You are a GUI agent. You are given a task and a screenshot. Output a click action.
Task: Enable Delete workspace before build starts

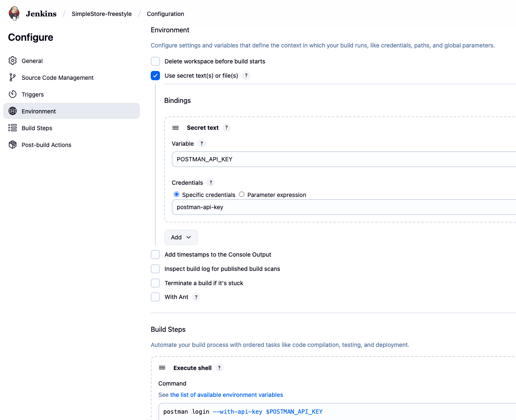pyautogui.click(x=155, y=61)
